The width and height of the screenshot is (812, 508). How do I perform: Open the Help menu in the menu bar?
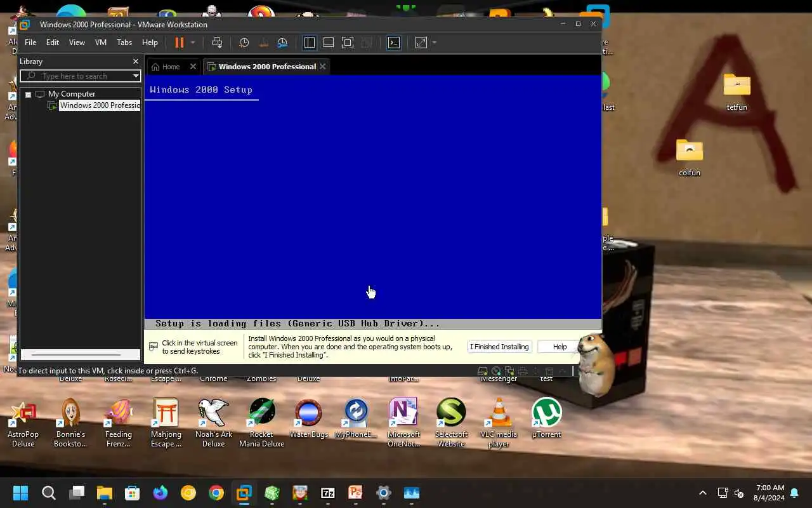(x=150, y=43)
